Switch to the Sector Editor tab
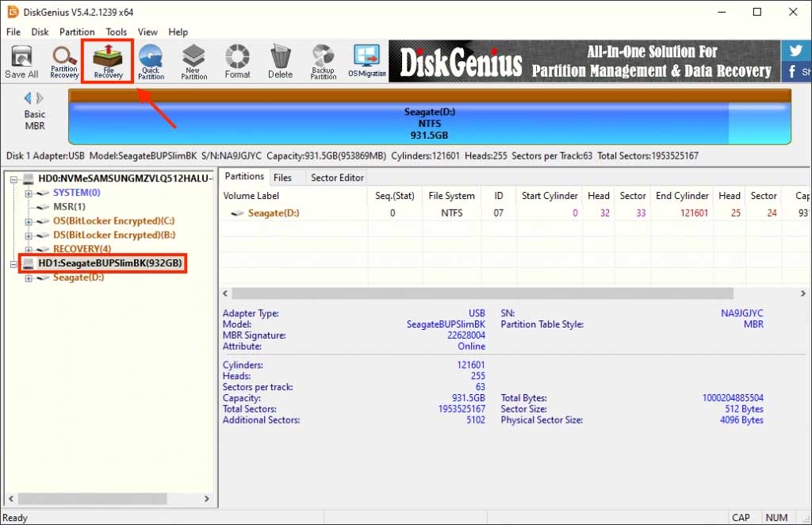The width and height of the screenshot is (812, 525). 337,178
